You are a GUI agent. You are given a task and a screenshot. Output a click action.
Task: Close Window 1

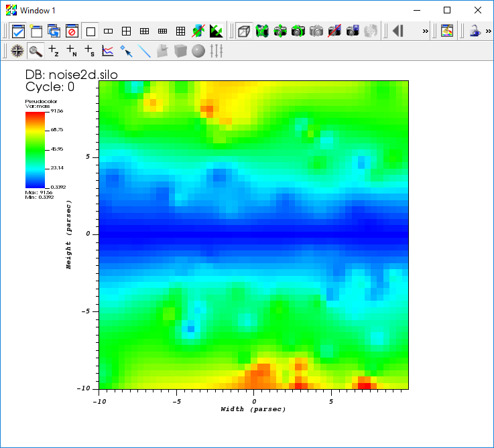(478, 10)
